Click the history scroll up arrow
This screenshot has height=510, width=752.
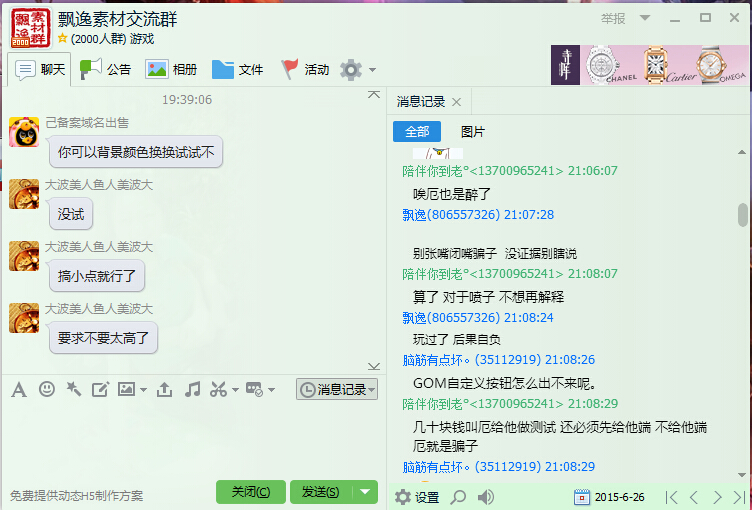(x=742, y=152)
